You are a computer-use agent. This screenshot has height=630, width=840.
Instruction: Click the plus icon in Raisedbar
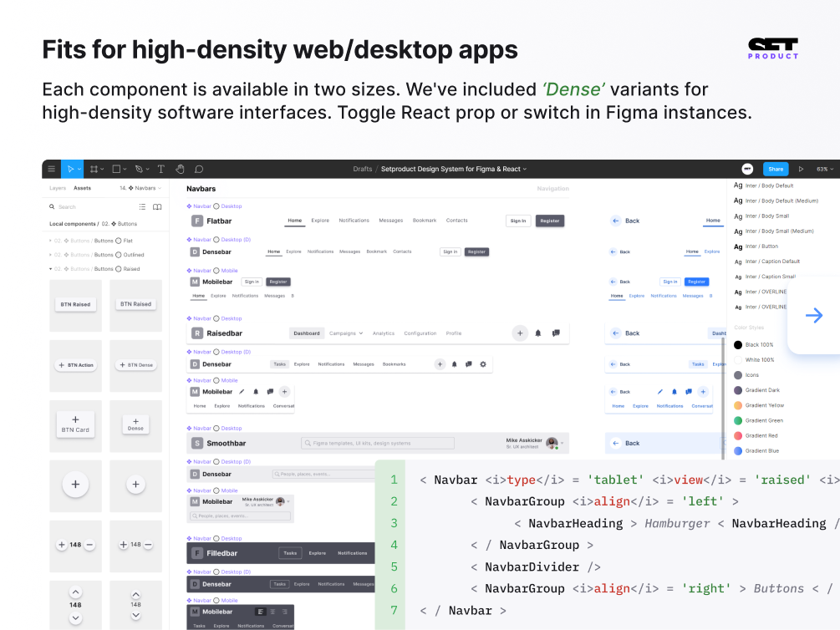tap(520, 333)
